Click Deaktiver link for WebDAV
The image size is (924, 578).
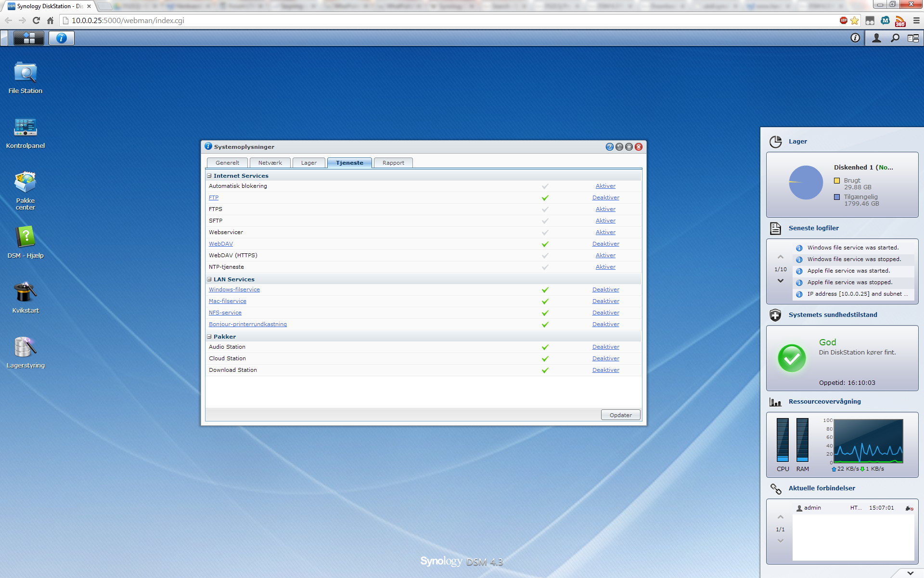coord(605,244)
